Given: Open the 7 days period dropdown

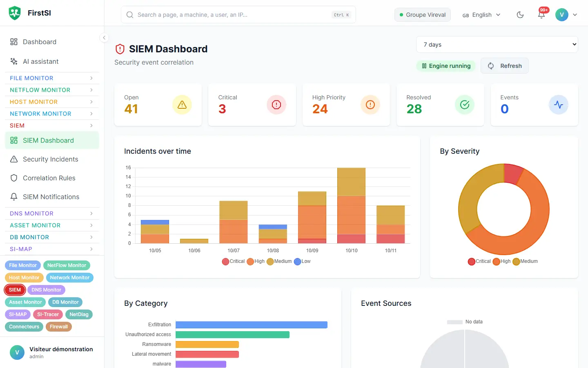Looking at the screenshot, I should 497,45.
